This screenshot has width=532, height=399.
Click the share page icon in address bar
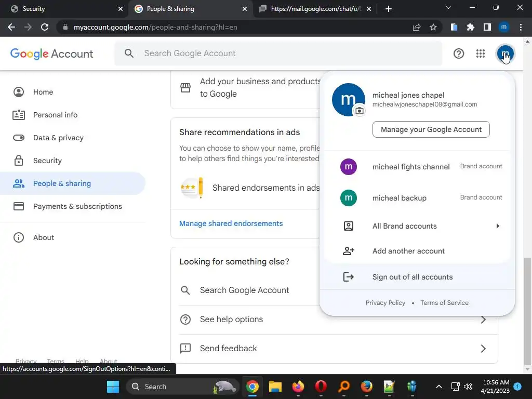(x=417, y=27)
